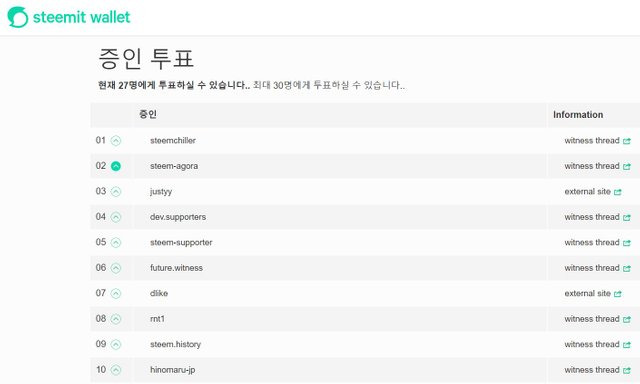Upvote witness dlike
Image resolution: width=640 pixels, height=384 pixels.
click(116, 293)
